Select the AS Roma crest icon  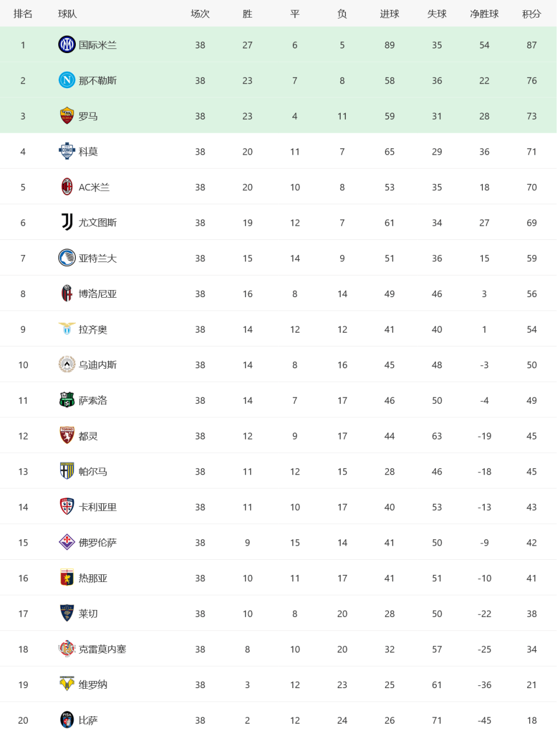click(x=67, y=116)
